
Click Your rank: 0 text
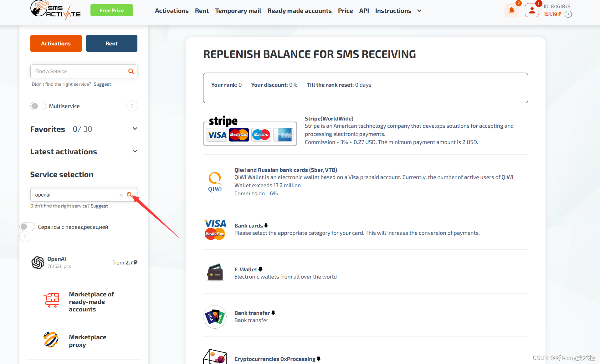pyautogui.click(x=226, y=85)
